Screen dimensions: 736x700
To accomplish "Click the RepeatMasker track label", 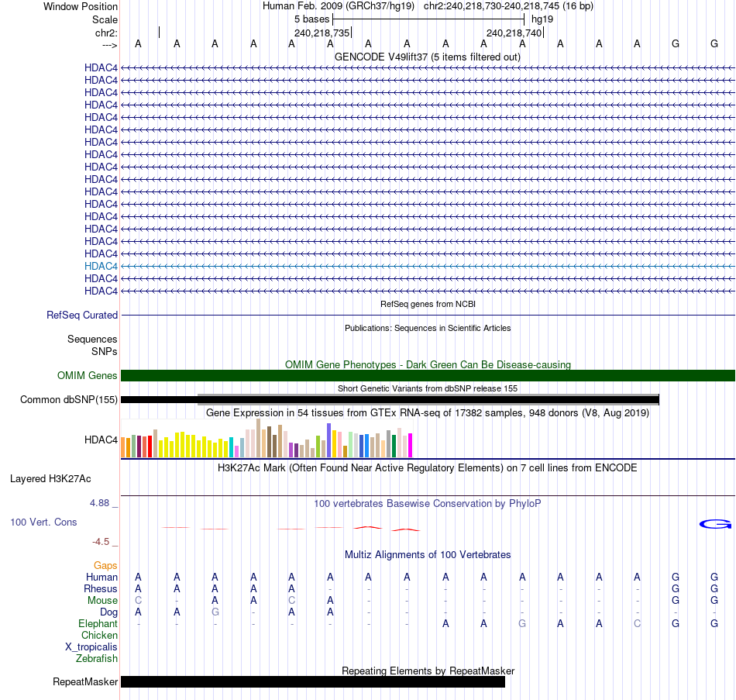I will [x=85, y=681].
